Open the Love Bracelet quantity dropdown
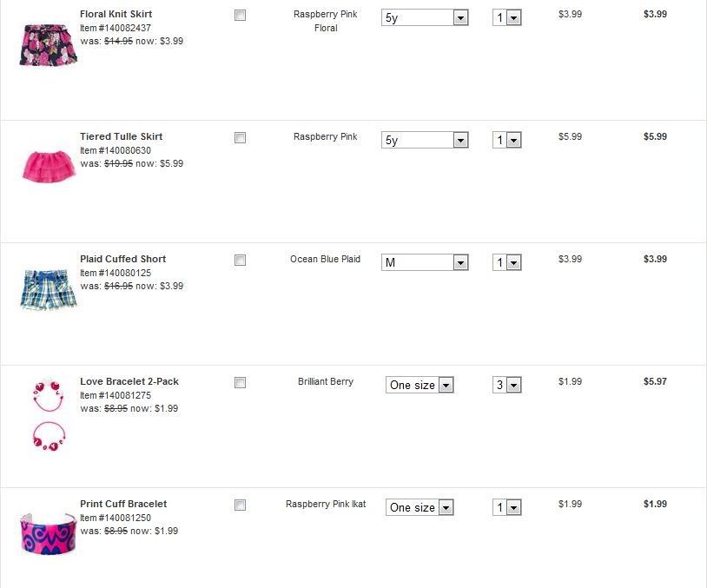Viewport: 707px width, 588px height. 506,385
